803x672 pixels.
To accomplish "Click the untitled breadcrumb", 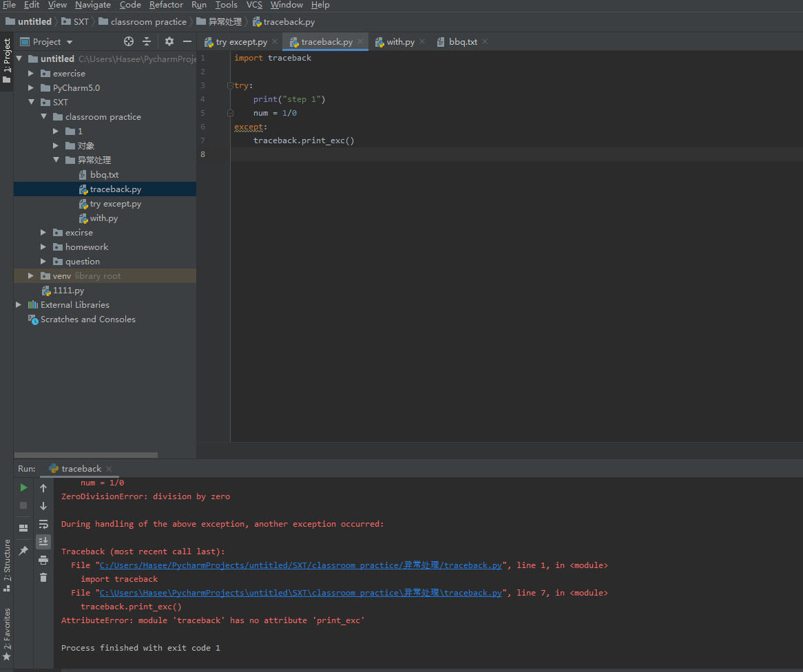I will 29,21.
